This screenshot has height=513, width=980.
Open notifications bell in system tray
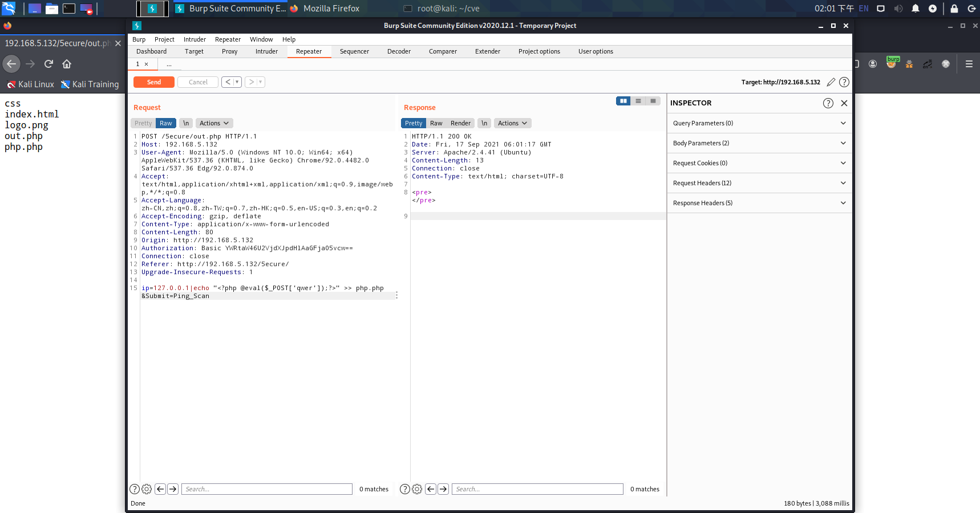916,9
